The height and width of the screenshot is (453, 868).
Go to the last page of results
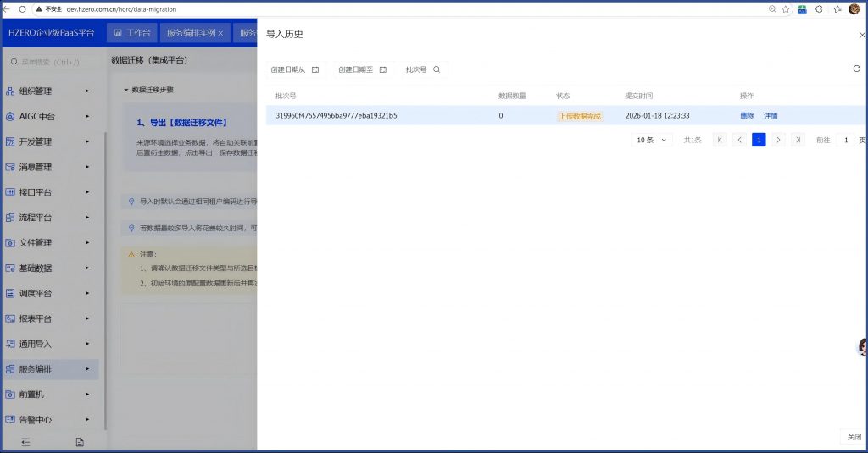point(798,140)
